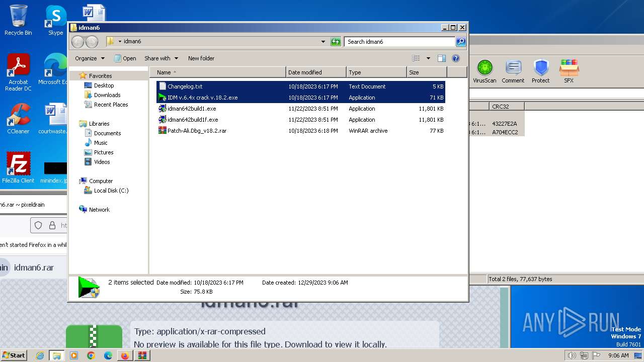Select the CCleaner desktop shortcut
This screenshot has width=644, height=362.
point(18,119)
